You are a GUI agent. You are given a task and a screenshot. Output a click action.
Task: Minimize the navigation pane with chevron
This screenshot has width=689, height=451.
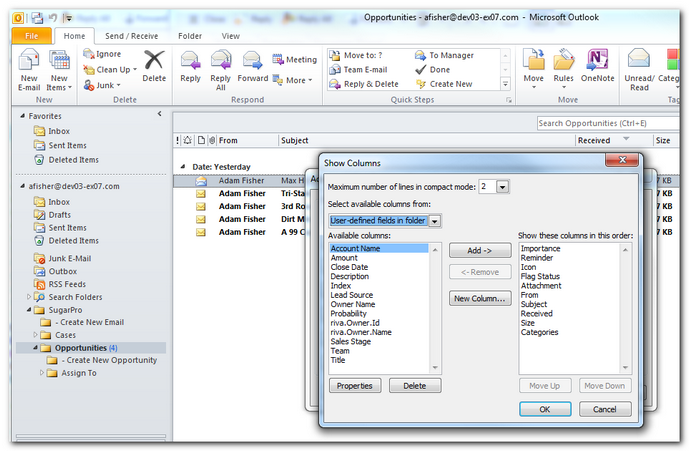point(160,114)
